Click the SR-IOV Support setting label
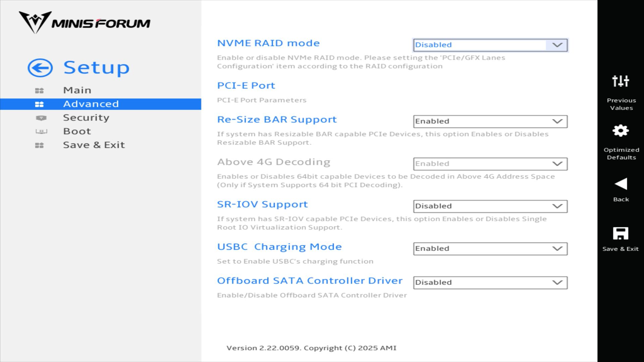The height and width of the screenshot is (362, 644). [x=262, y=204]
